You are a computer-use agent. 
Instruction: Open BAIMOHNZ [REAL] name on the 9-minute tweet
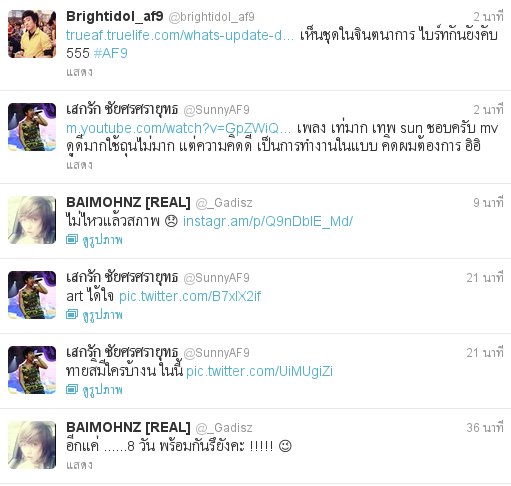click(x=128, y=203)
